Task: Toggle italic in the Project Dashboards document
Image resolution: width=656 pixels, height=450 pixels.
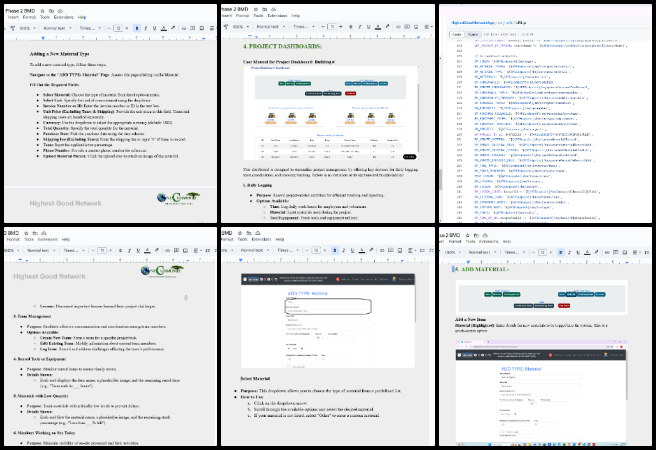Action: 359,26
